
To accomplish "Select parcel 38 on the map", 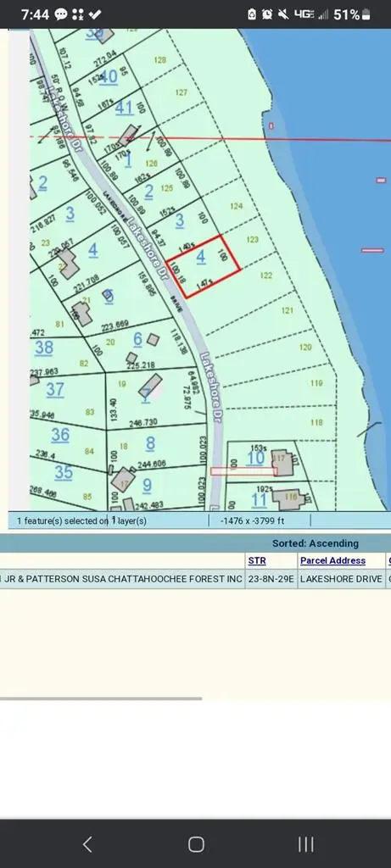I will [x=44, y=348].
